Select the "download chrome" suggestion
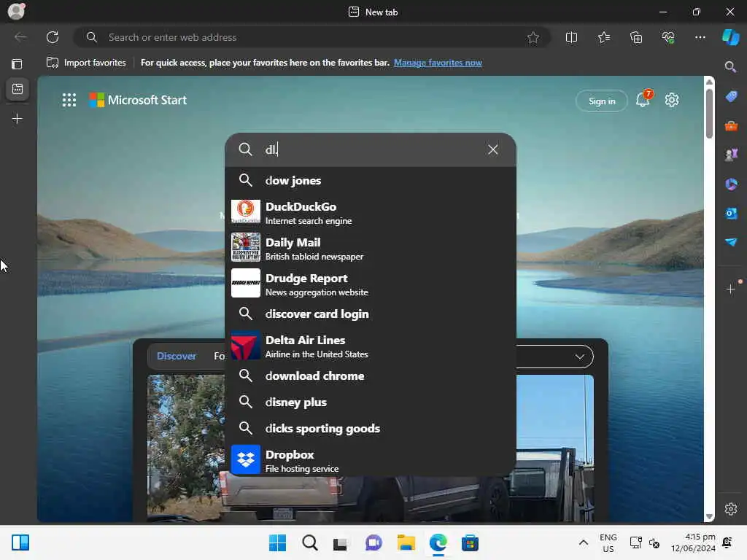 point(371,376)
